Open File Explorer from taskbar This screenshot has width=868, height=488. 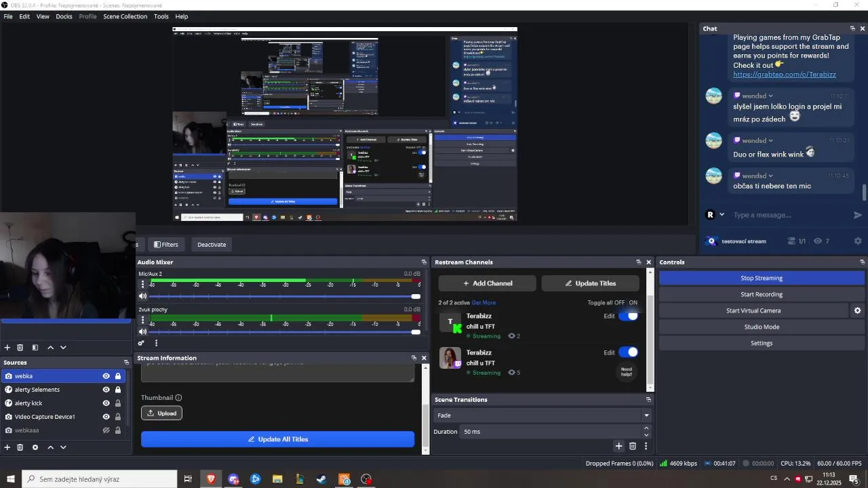click(277, 479)
